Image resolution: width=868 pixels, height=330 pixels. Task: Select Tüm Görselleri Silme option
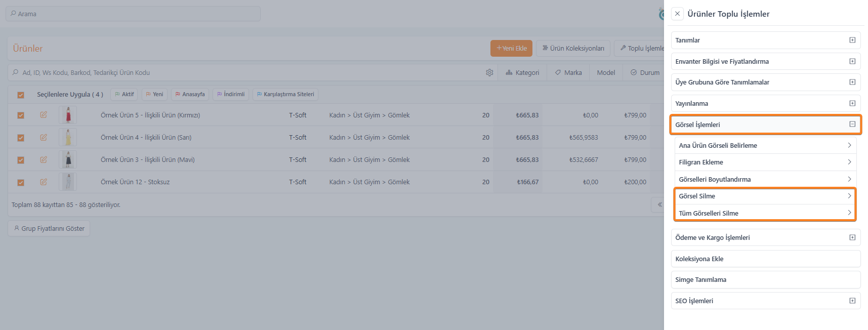[x=764, y=213]
